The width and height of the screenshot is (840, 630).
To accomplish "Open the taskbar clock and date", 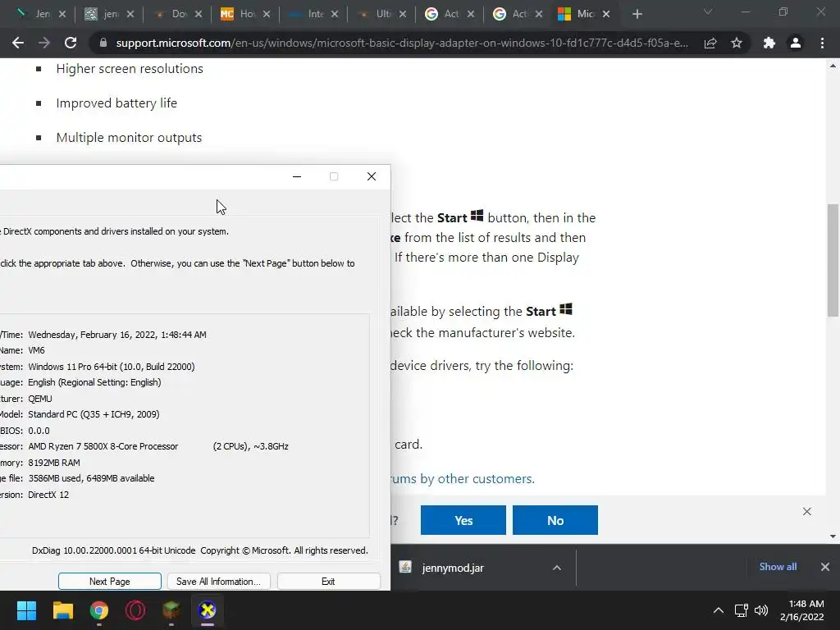I will coord(802,610).
